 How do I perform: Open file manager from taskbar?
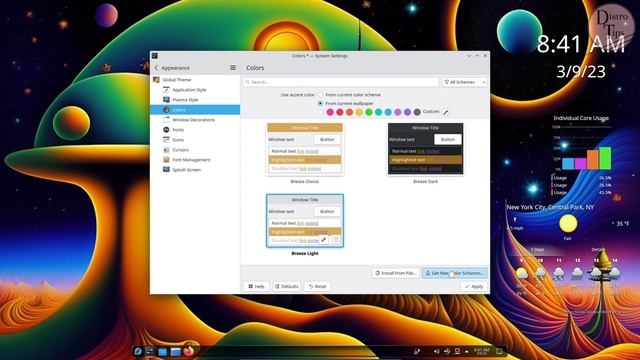tap(176, 351)
